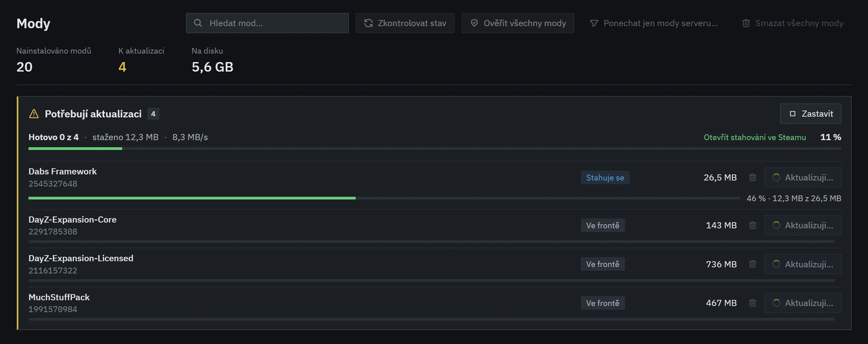Click Smazat všechny mody button
Image resolution: width=868 pixels, height=344 pixels.
click(x=792, y=23)
